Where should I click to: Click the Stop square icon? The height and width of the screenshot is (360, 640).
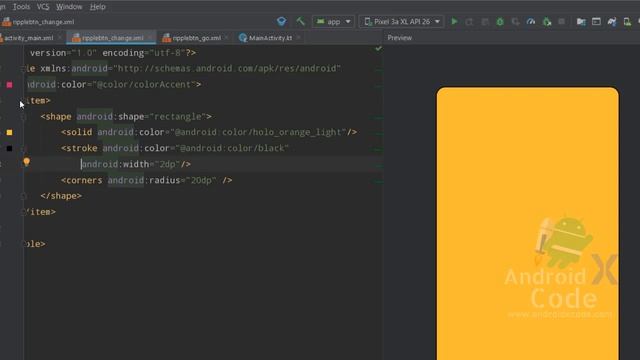point(562,22)
